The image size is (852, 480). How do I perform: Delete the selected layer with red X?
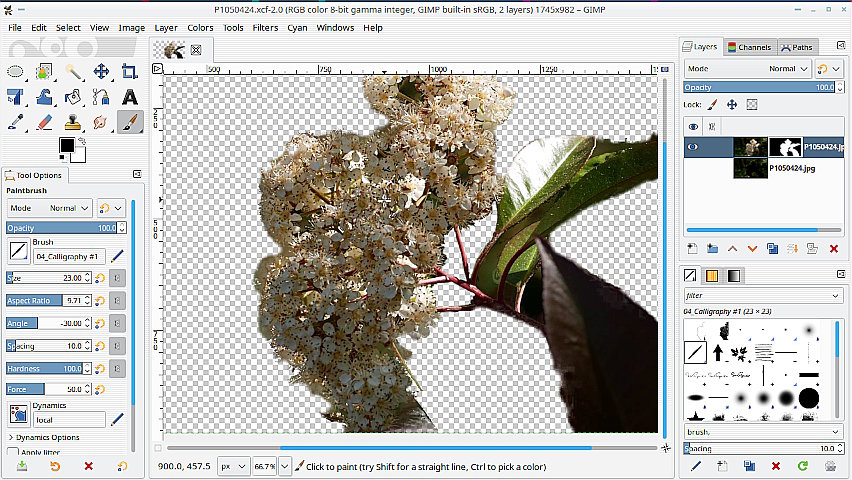(x=833, y=248)
